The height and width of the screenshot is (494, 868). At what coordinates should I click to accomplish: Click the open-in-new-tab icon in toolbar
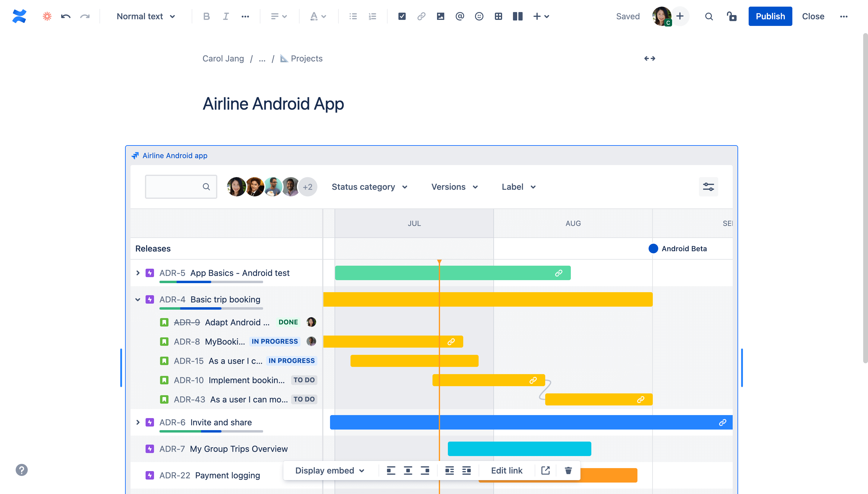click(546, 471)
